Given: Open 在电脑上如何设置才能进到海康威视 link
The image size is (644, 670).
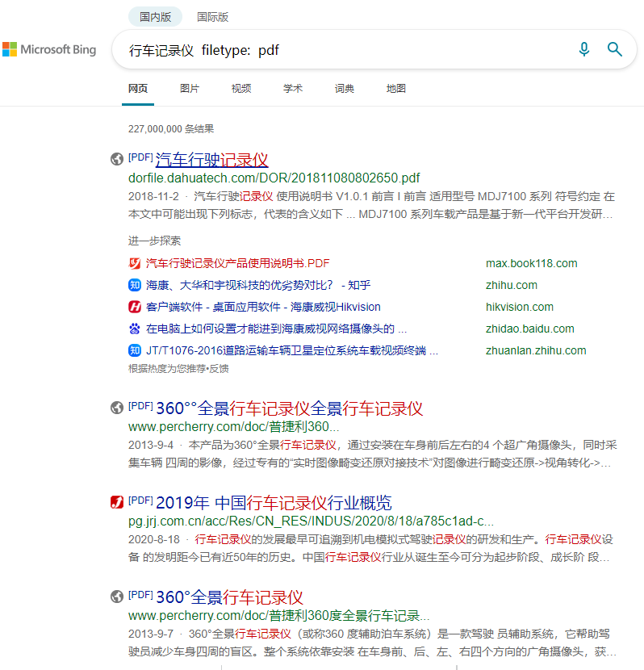Looking at the screenshot, I should 276,329.
